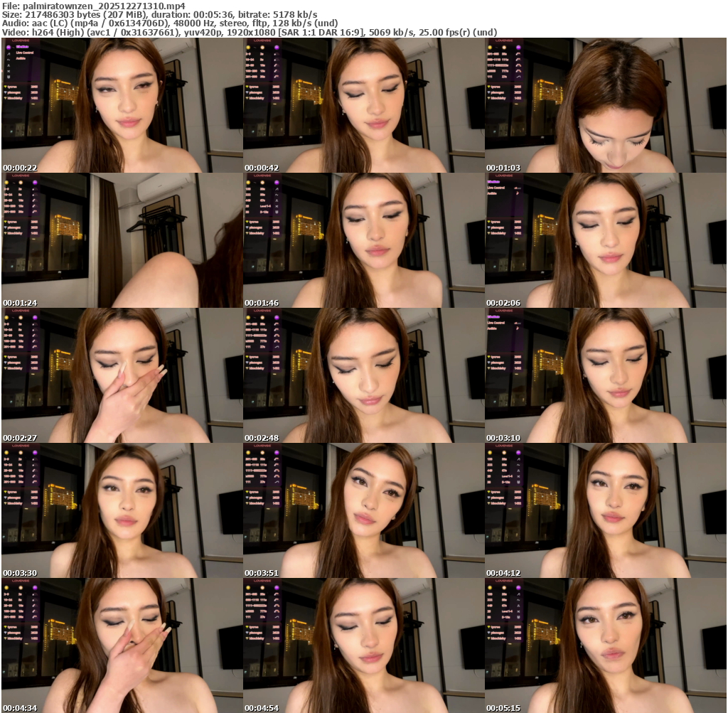The height and width of the screenshot is (713, 728).
Task: Open the thumbnail at timestamp 00:02:27
Action: click(122, 375)
